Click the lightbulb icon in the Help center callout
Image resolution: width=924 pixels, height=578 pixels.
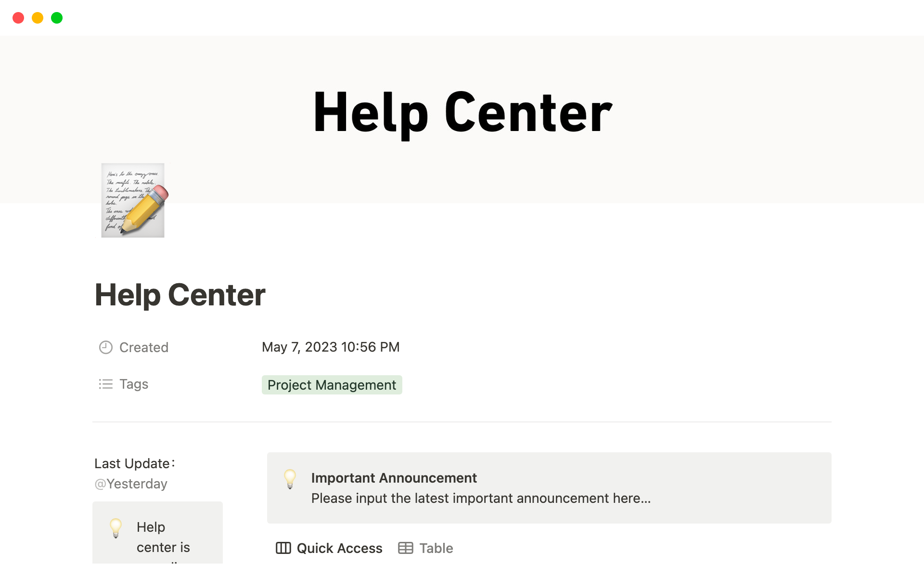[x=115, y=528]
